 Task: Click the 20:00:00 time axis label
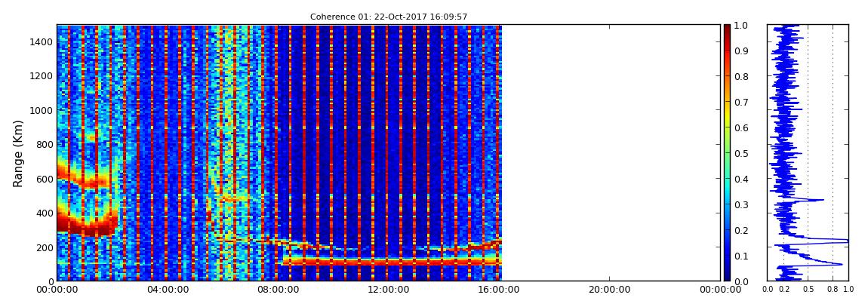(610, 289)
